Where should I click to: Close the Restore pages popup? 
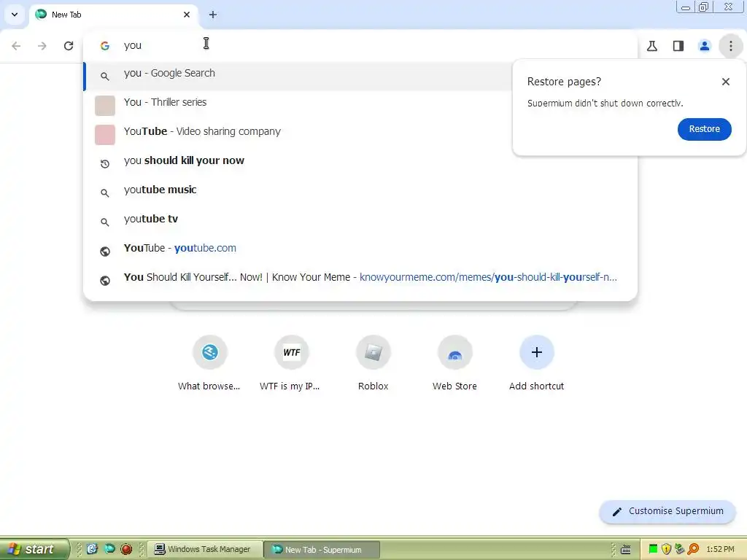pyautogui.click(x=726, y=82)
